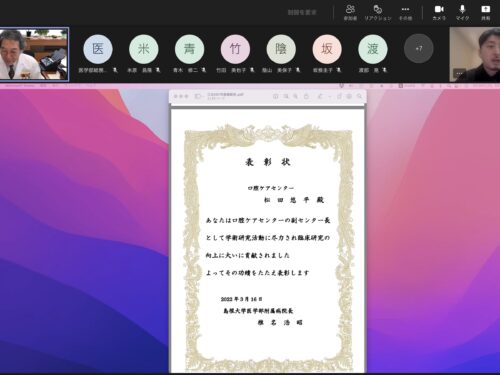Open the reactions (リアクション) menu
Viewport: 500px width, 375px height.
[378, 13]
